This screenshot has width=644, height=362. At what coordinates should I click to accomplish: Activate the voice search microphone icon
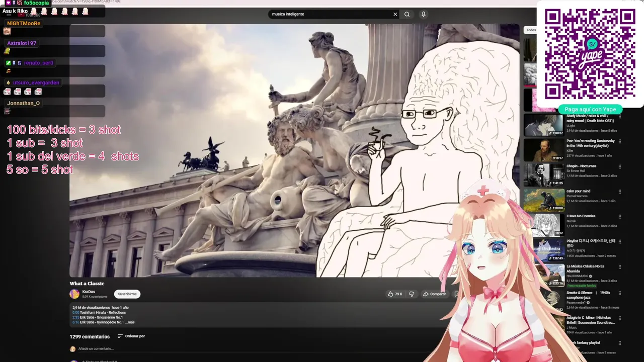point(423,14)
